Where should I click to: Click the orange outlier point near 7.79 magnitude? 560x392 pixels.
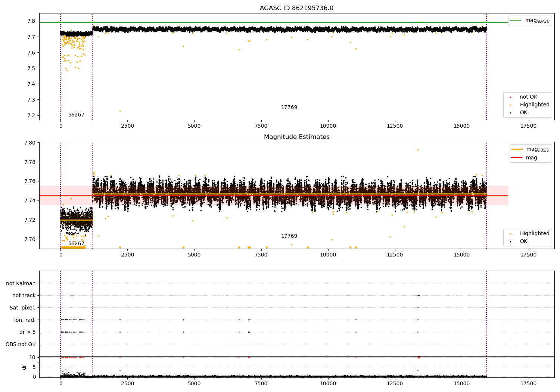click(418, 150)
